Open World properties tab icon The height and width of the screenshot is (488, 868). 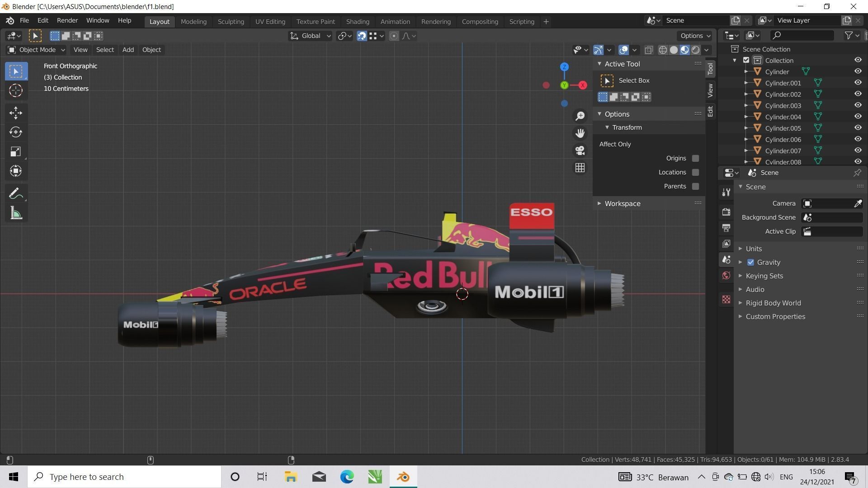coord(726,275)
